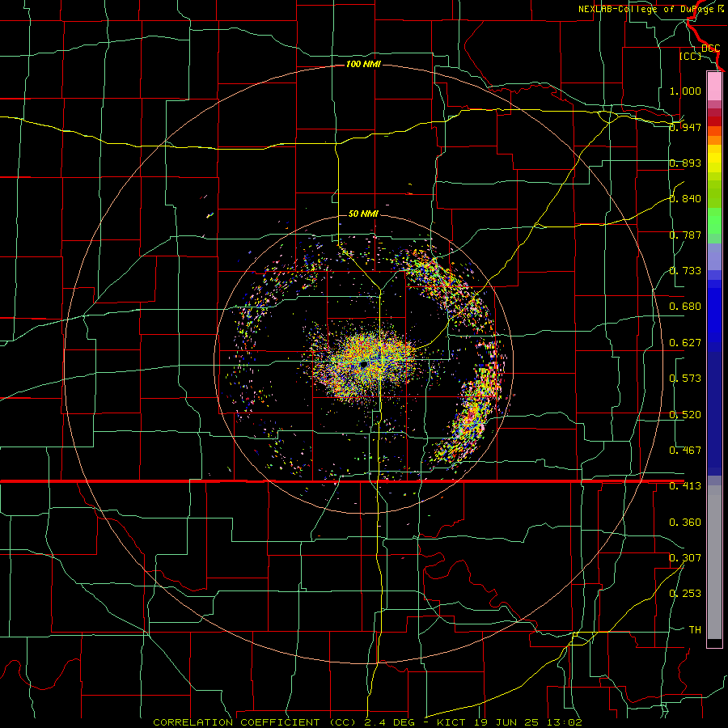
Task: Click the CORRELATION COEFFICIENT caption text
Action: tap(236, 722)
